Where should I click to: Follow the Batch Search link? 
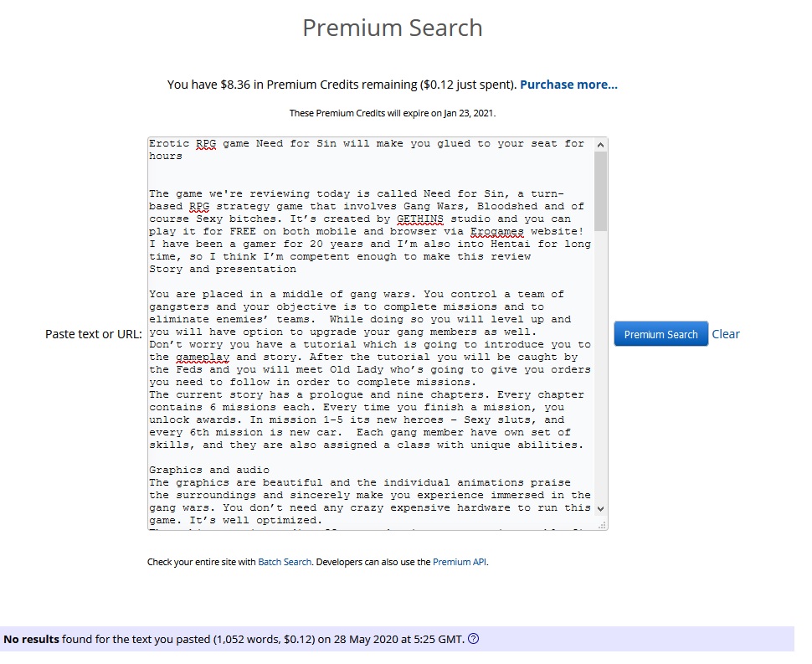pyautogui.click(x=285, y=563)
